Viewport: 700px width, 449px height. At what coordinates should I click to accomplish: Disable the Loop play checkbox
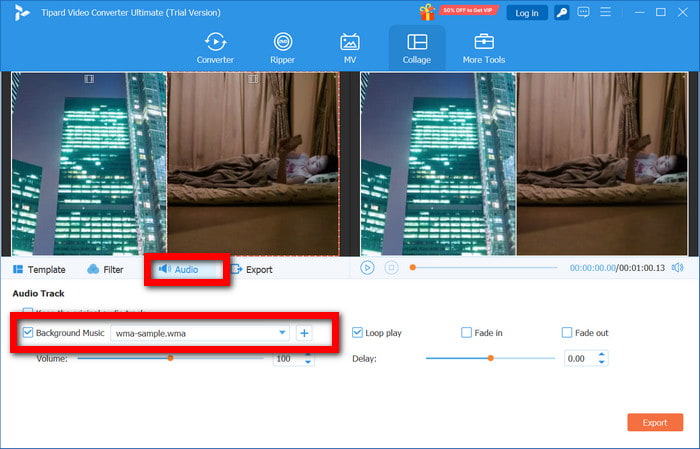358,332
